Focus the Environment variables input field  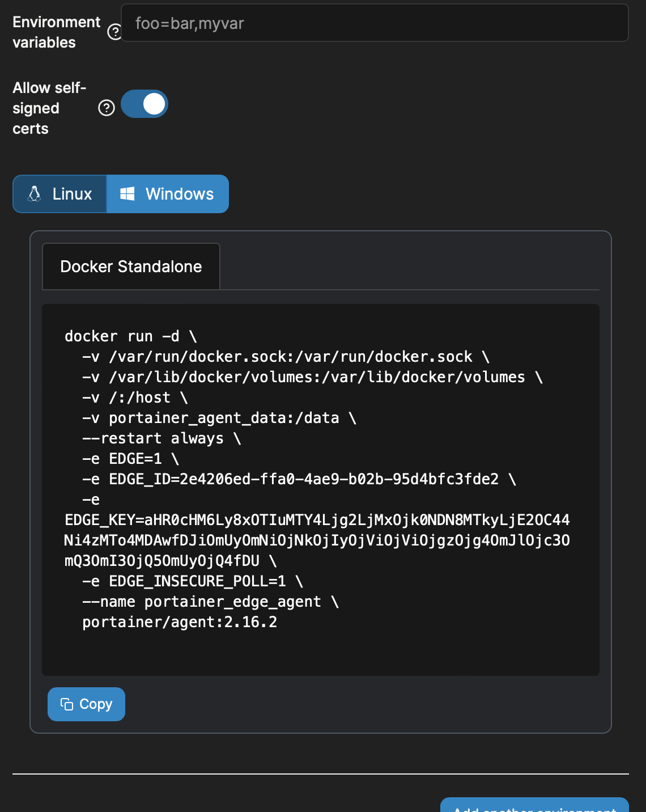tap(375, 23)
